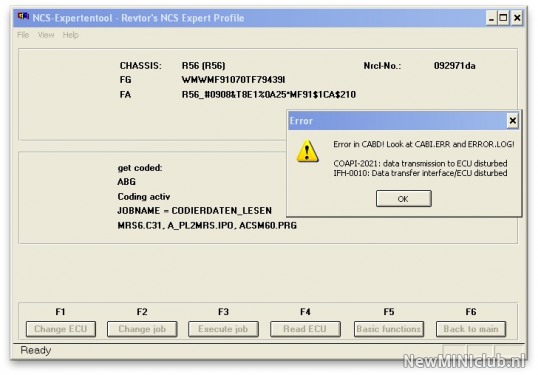Minimize the NCS-Expertentool window
The width and height of the screenshot is (538, 375).
(x=491, y=18)
